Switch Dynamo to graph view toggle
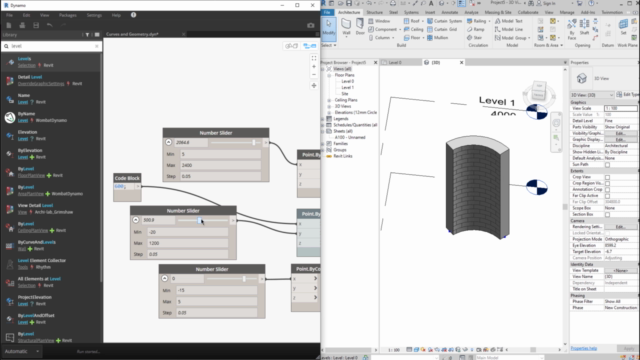640x360 pixels. tap(310, 46)
